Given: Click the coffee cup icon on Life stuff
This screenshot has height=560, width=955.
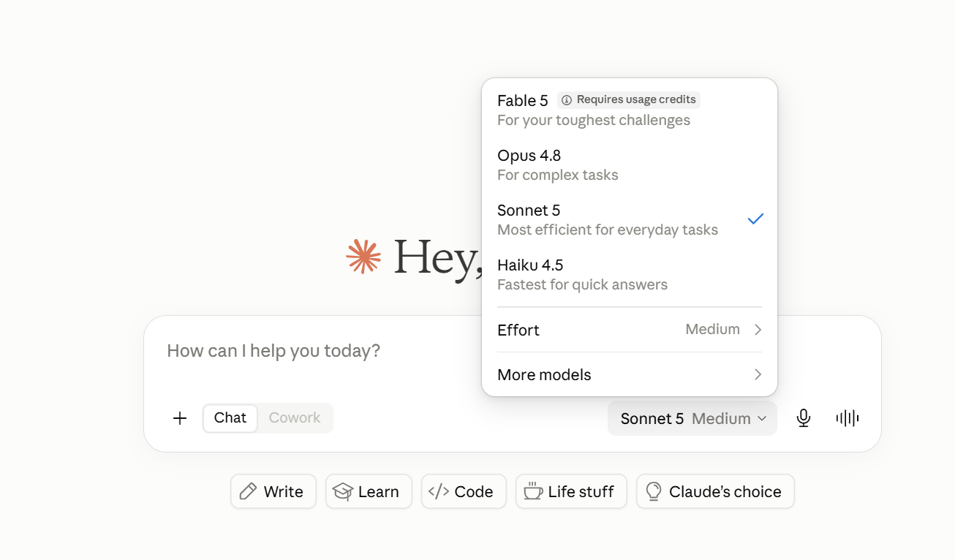Looking at the screenshot, I should 533,491.
